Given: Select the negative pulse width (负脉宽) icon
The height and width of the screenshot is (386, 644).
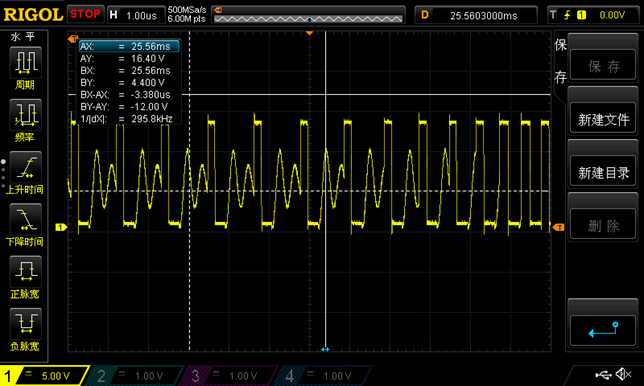Looking at the screenshot, I should click(25, 324).
